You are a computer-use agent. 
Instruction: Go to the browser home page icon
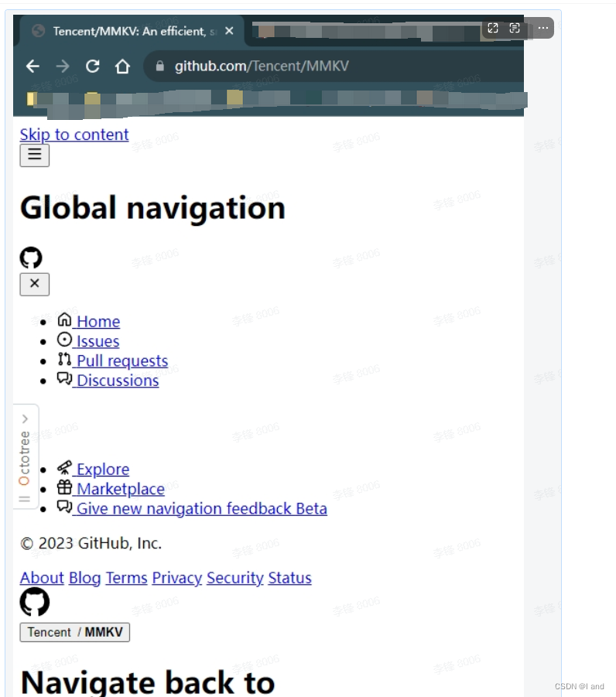122,67
